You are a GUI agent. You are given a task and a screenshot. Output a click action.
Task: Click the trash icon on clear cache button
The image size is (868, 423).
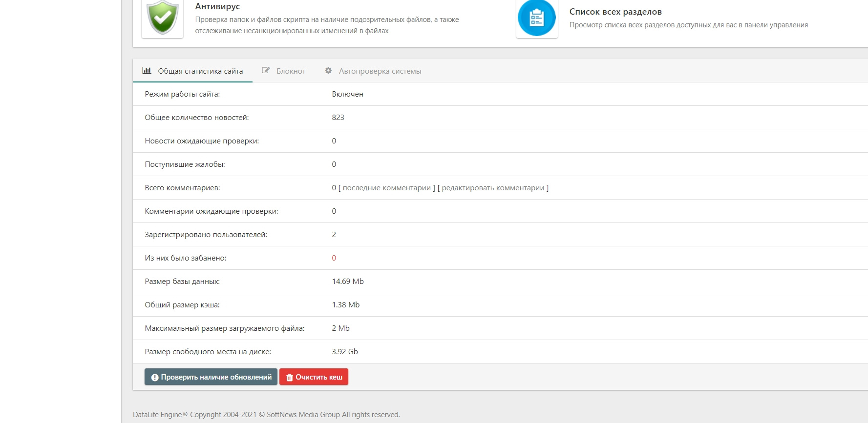click(x=289, y=377)
